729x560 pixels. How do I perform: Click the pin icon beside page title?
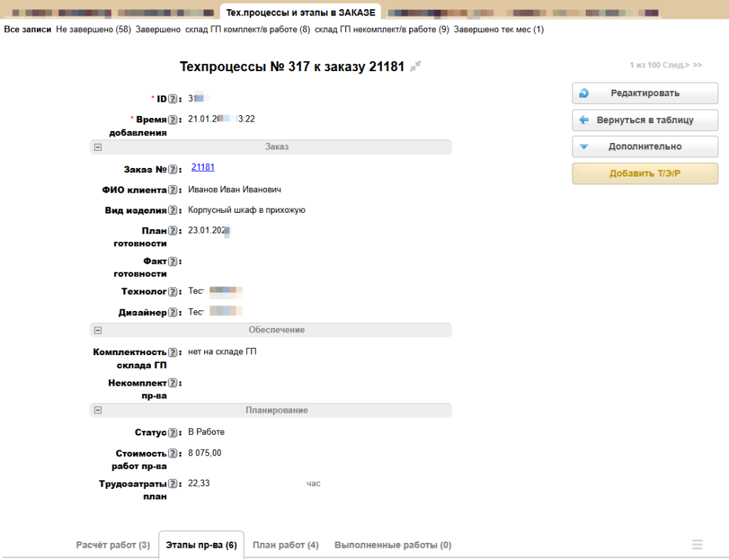click(416, 66)
